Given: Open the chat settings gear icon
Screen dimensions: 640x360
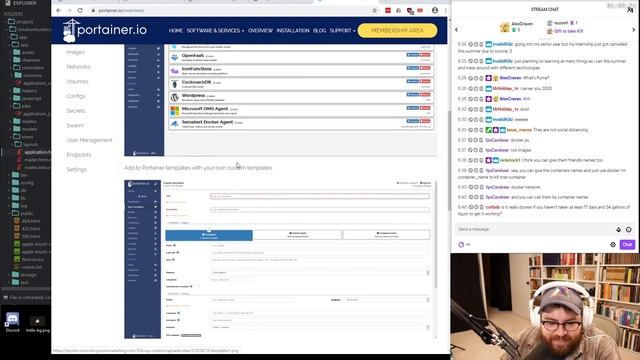Looking at the screenshot, I should tap(613, 244).
